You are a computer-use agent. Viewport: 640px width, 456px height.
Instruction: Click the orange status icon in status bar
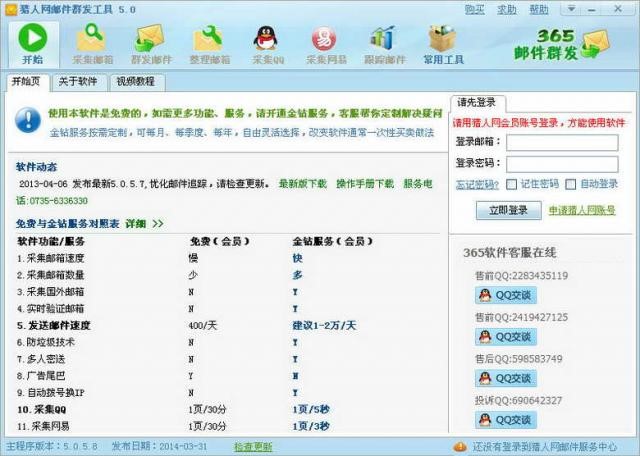460,447
